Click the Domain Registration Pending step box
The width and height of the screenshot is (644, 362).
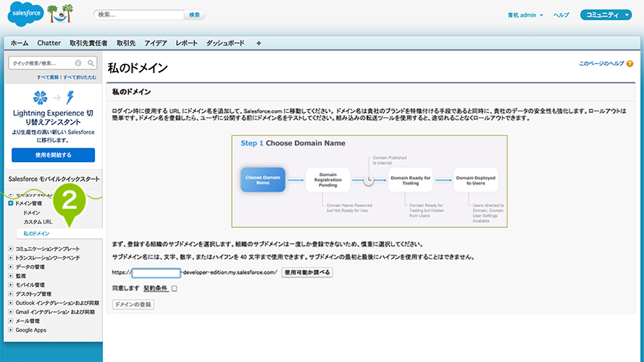coord(327,180)
